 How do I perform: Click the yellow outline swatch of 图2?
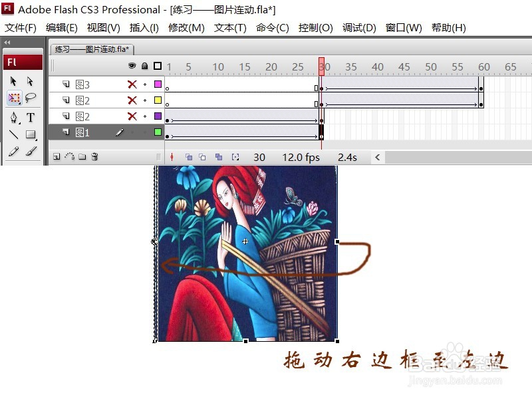pyautogui.click(x=158, y=100)
